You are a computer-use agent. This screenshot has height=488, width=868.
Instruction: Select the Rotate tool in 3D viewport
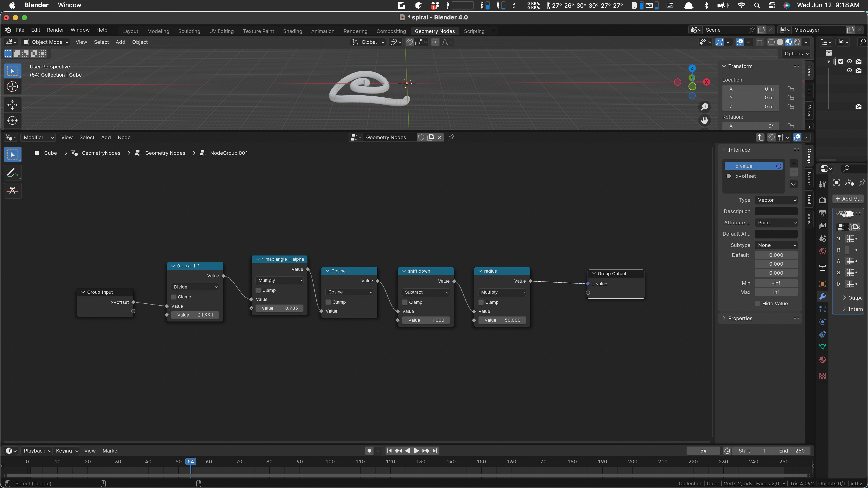[12, 121]
